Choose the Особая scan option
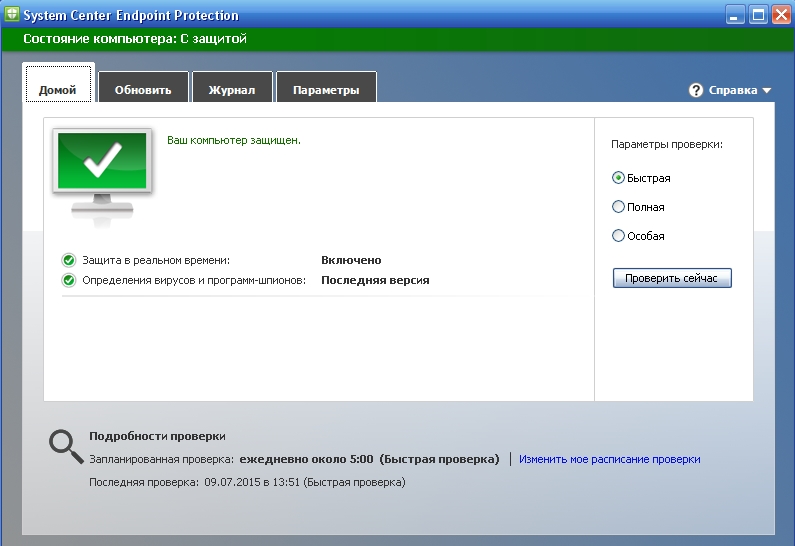Image resolution: width=795 pixels, height=546 pixels. pyautogui.click(x=618, y=236)
